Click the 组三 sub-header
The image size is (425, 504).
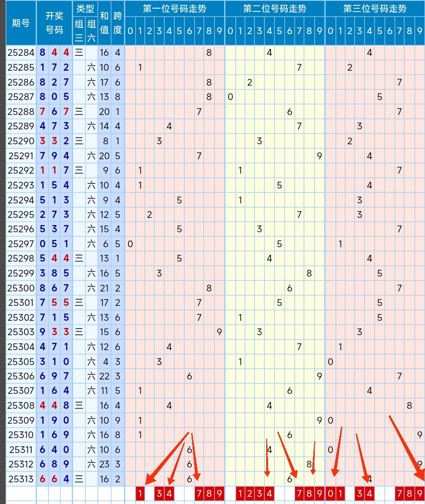click(x=79, y=31)
